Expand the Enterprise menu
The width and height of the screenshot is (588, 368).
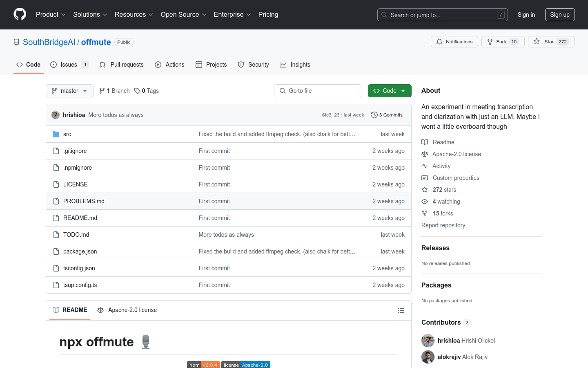(232, 14)
